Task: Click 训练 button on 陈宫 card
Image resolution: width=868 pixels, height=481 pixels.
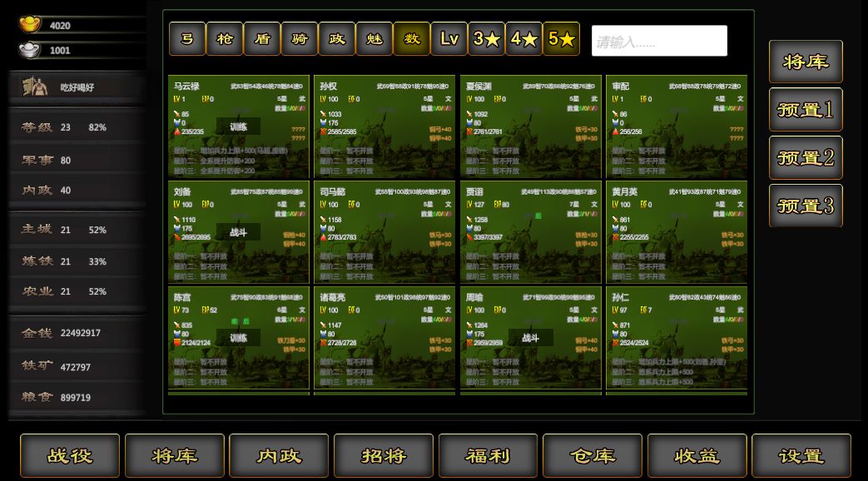Action: [239, 338]
